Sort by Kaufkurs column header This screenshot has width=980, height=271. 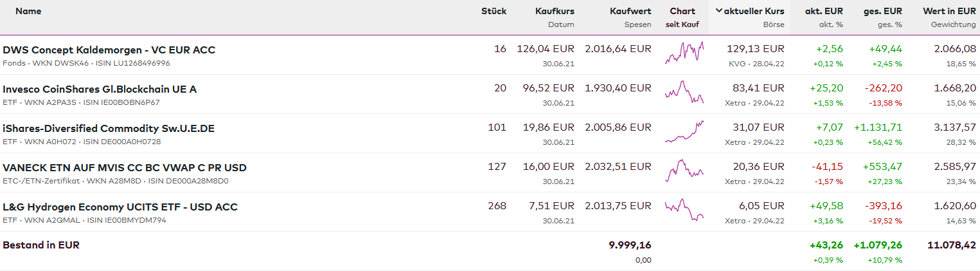(555, 11)
